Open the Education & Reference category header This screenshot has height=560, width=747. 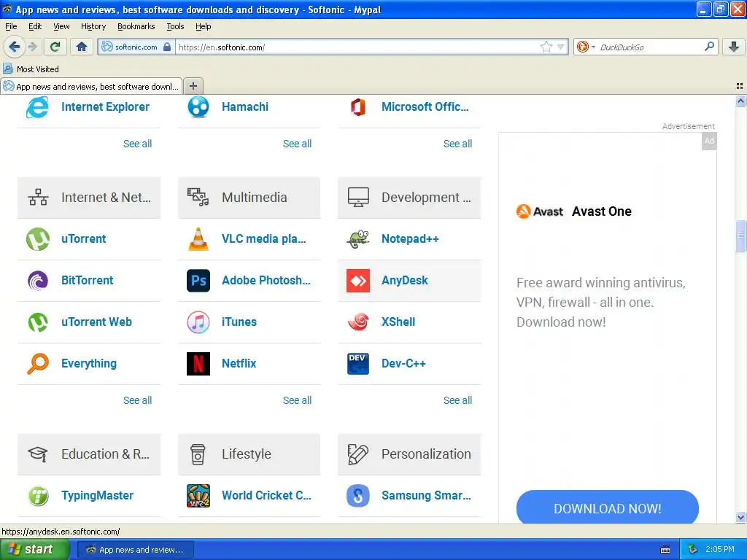(89, 454)
